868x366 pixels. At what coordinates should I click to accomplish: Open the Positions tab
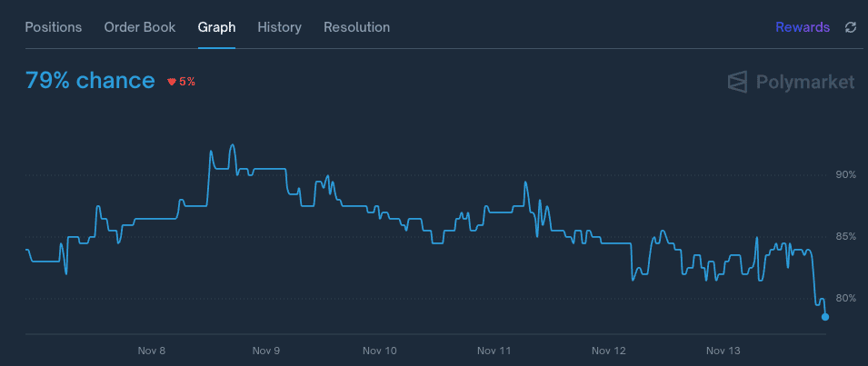[54, 27]
